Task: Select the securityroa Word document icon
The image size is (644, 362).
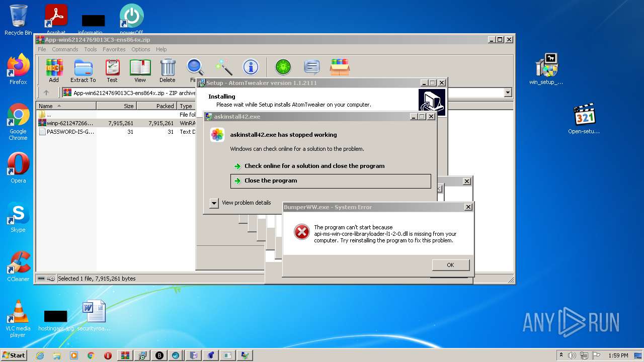Action: coord(94,315)
